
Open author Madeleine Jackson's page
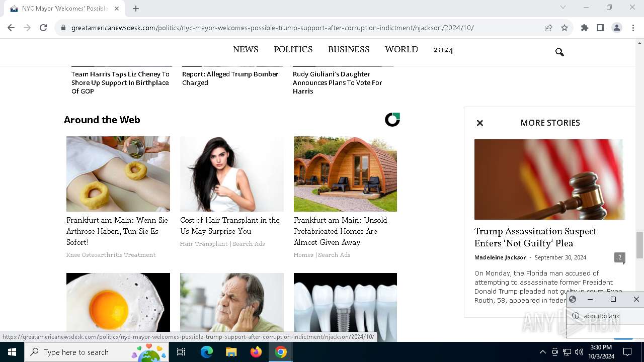[x=501, y=257]
